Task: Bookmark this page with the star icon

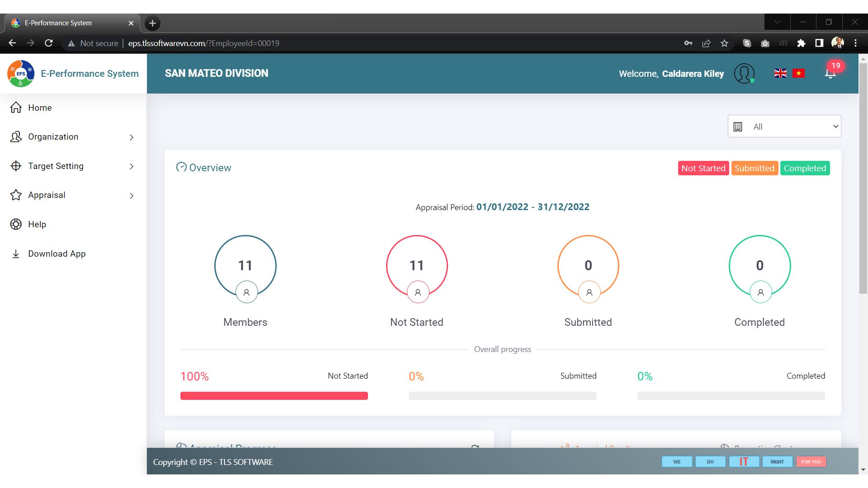Action: pyautogui.click(x=724, y=43)
